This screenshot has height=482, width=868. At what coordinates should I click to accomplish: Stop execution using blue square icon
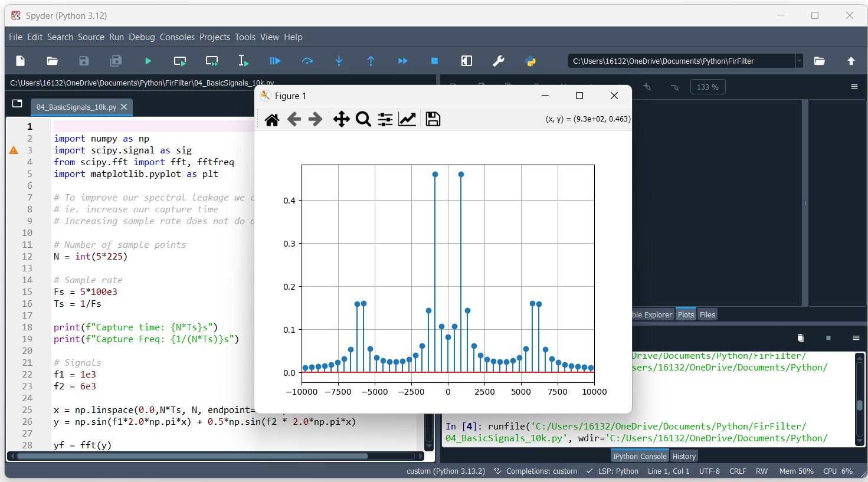(x=434, y=61)
